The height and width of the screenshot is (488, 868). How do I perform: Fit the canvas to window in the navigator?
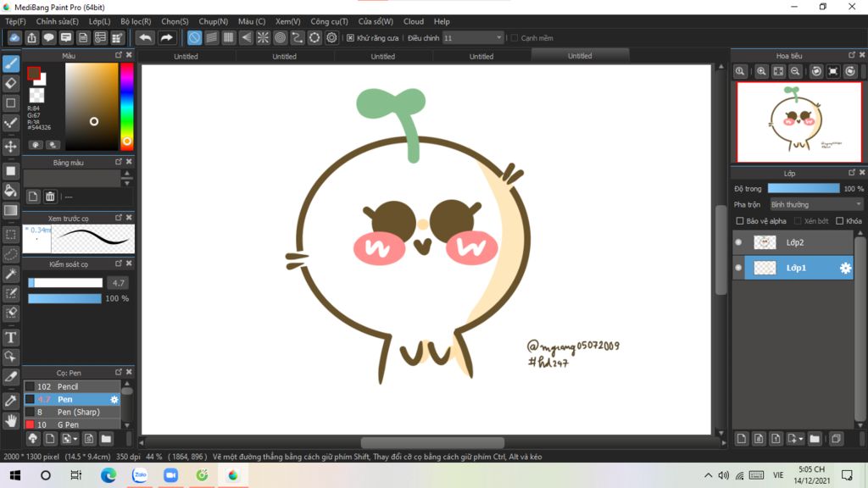778,71
